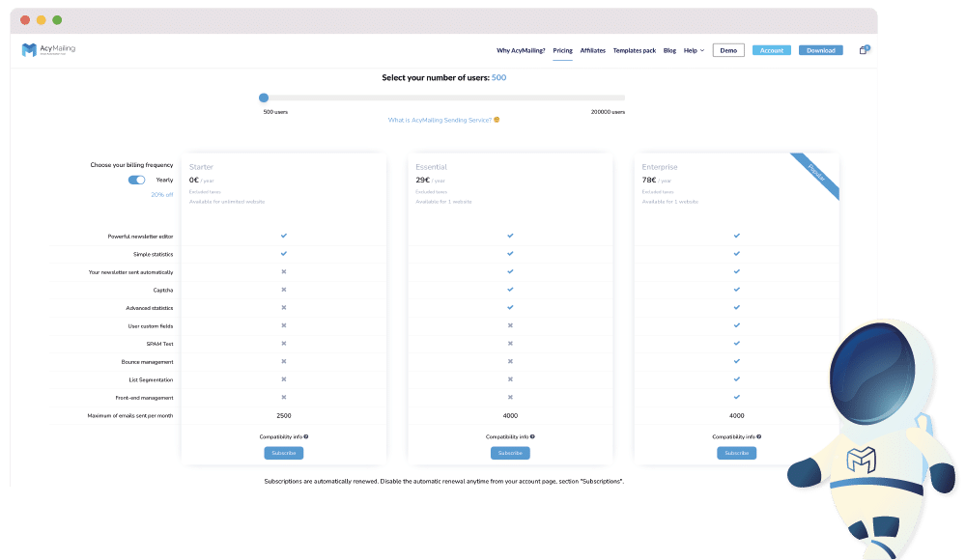The width and height of the screenshot is (966, 560).
Task: Click Essential cross for User custom fields
Action: (510, 325)
